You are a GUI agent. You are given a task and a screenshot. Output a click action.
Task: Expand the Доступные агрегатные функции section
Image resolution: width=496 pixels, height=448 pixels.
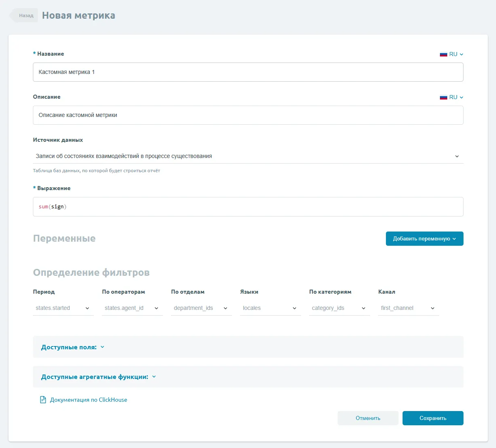[98, 377]
